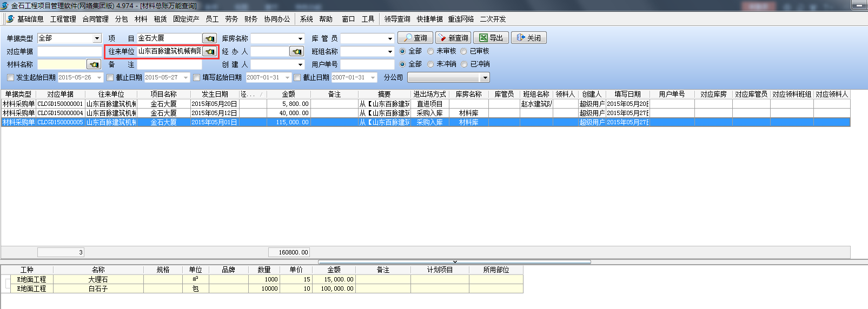
Task: Open the 合同管理 menu
Action: [x=95, y=19]
